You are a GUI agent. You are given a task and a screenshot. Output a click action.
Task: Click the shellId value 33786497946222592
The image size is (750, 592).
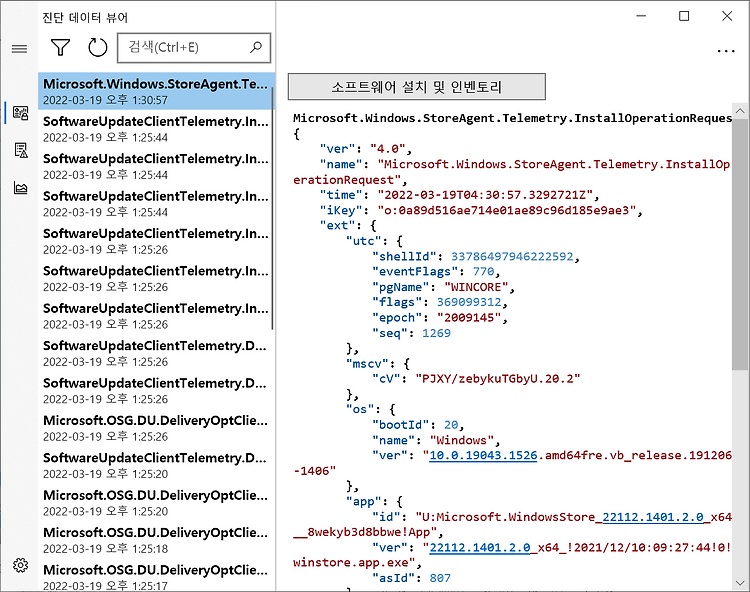(x=512, y=256)
